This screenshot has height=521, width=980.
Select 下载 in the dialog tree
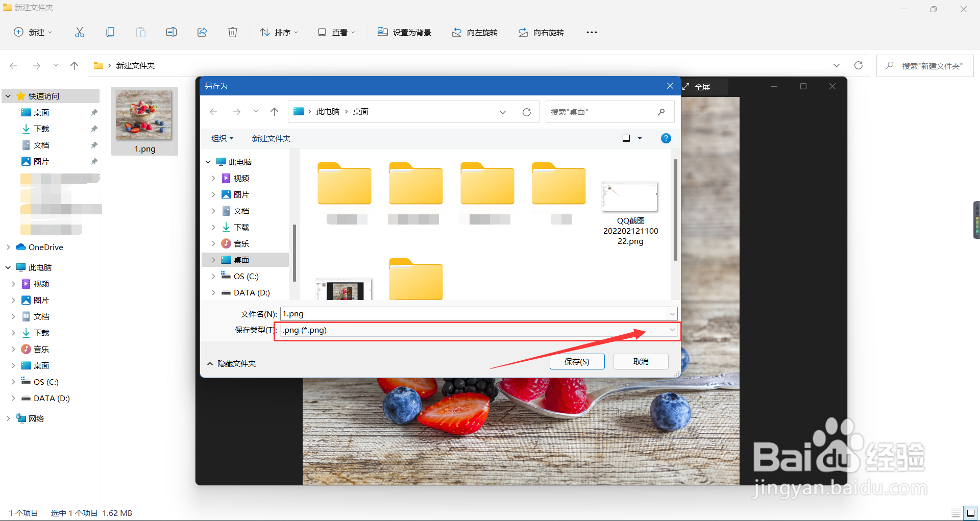click(241, 227)
